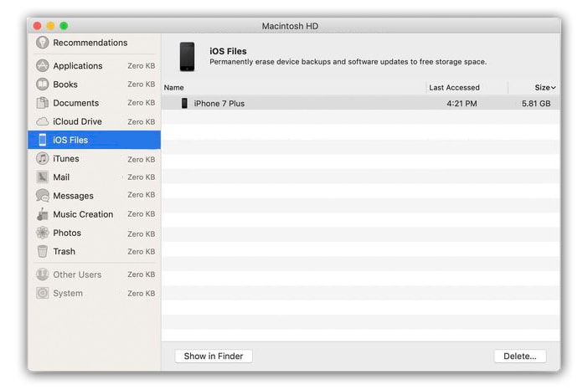Click the Music Creation guitar icon
This screenshot has height=390, width=588.
(43, 214)
